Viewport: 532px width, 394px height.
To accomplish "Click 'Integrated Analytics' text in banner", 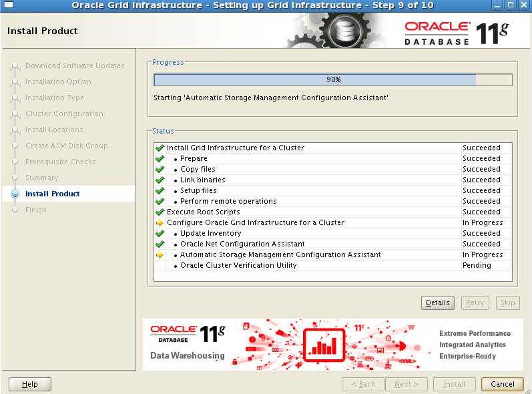I will pos(473,345).
